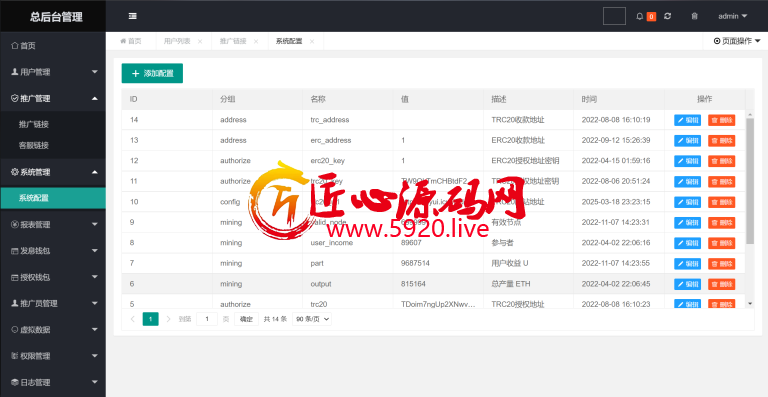Open the 90 条/页 page size dropdown
This screenshot has width=768, height=397.
312,319
